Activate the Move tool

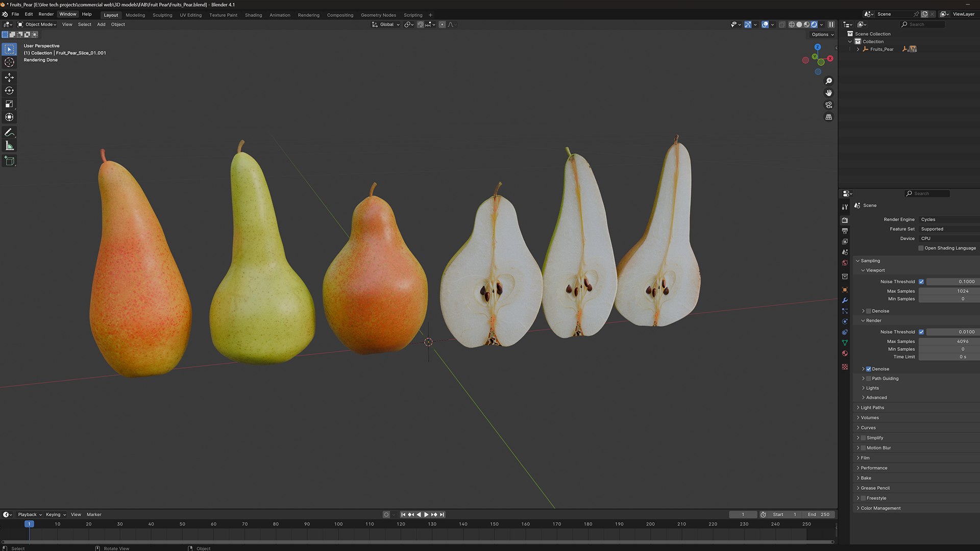pos(9,78)
